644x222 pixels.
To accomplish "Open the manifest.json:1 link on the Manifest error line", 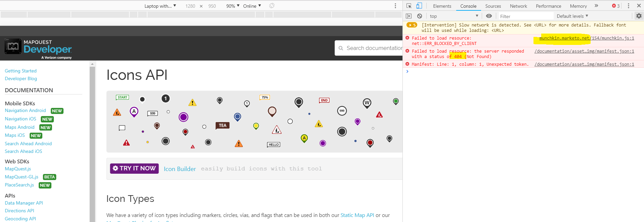I will 584,64.
